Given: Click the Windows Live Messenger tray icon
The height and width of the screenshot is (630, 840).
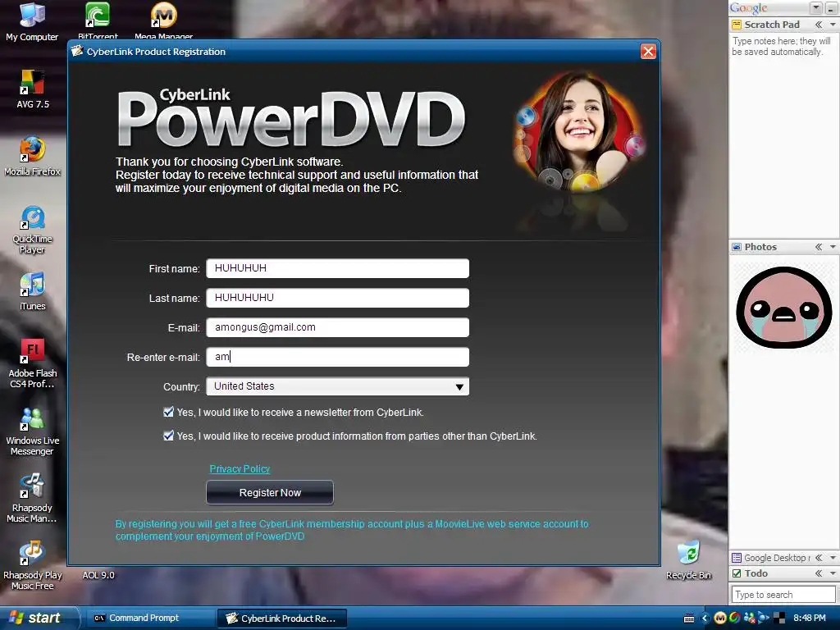Looking at the screenshot, I should point(749,618).
